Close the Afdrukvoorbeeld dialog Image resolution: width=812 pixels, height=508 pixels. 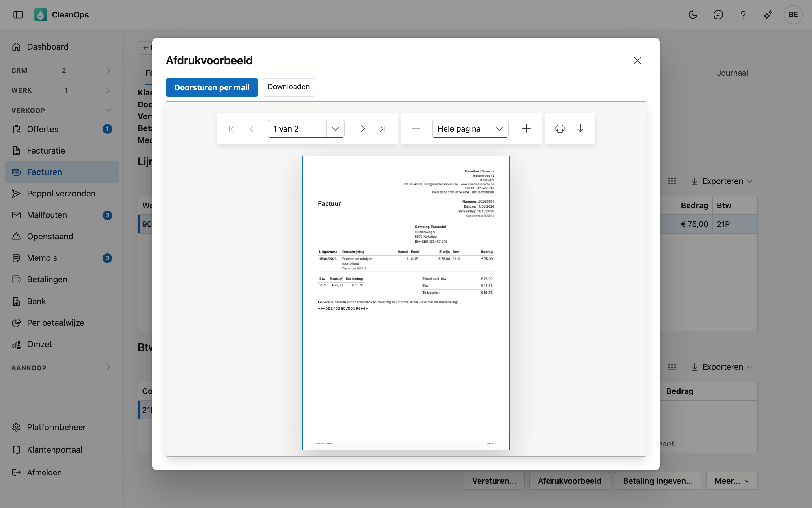[x=637, y=60]
